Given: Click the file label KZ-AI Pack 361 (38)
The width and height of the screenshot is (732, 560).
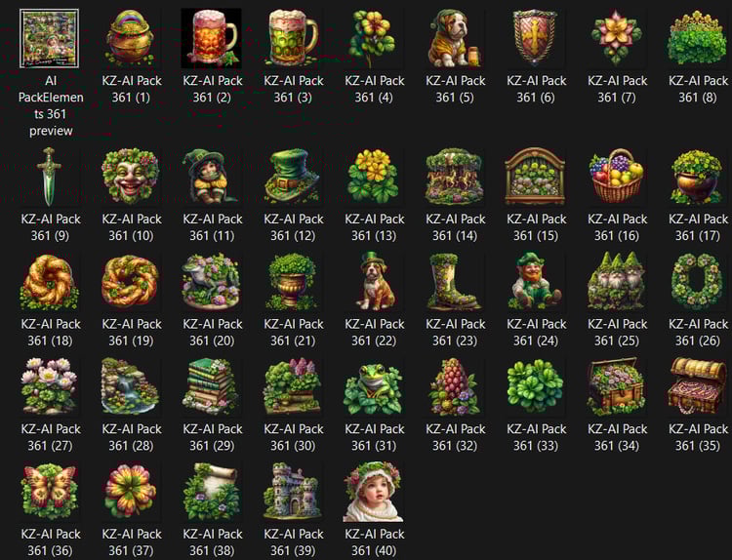Looking at the screenshot, I should pyautogui.click(x=213, y=542).
